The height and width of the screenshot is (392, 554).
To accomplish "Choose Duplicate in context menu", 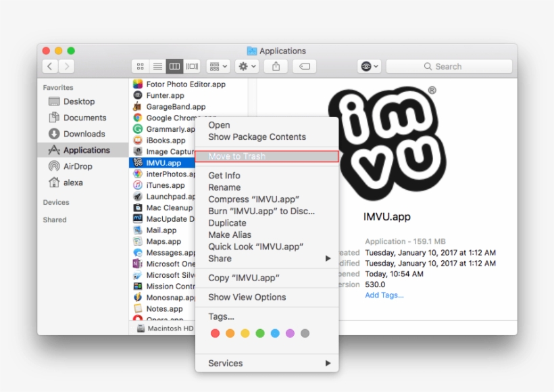I will click(267, 223).
